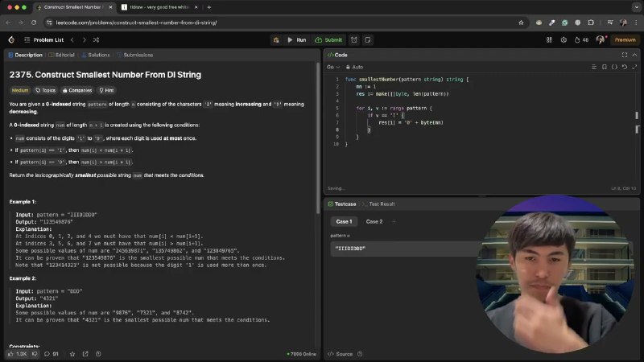This screenshot has height=362, width=644.
Task: Open the layout grid icon
Action: tap(549, 39)
